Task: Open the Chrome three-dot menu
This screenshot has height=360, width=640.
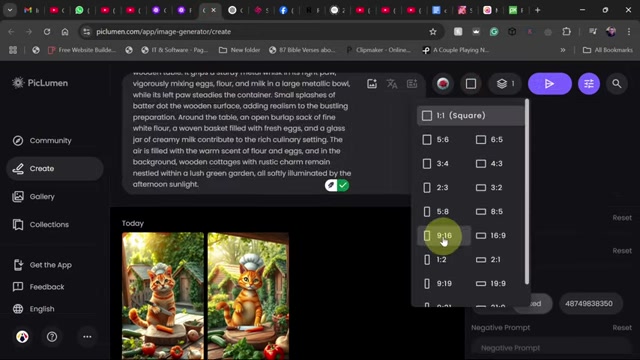Action: [x=629, y=31]
